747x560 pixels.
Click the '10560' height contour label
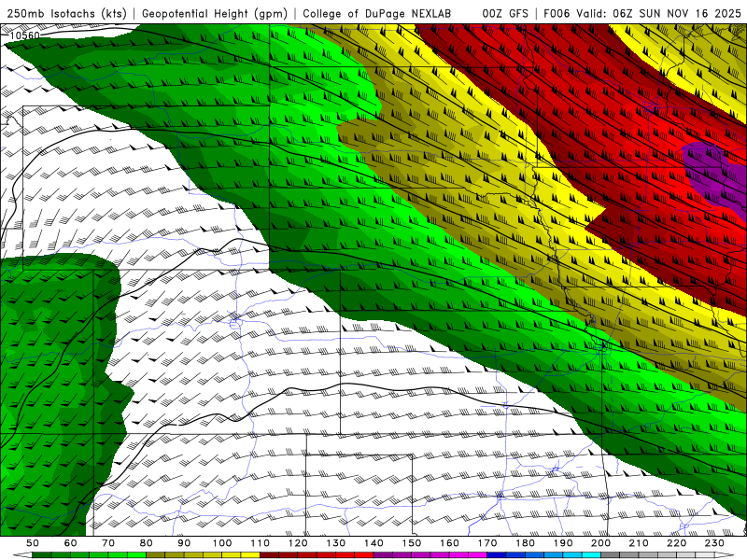click(24, 35)
